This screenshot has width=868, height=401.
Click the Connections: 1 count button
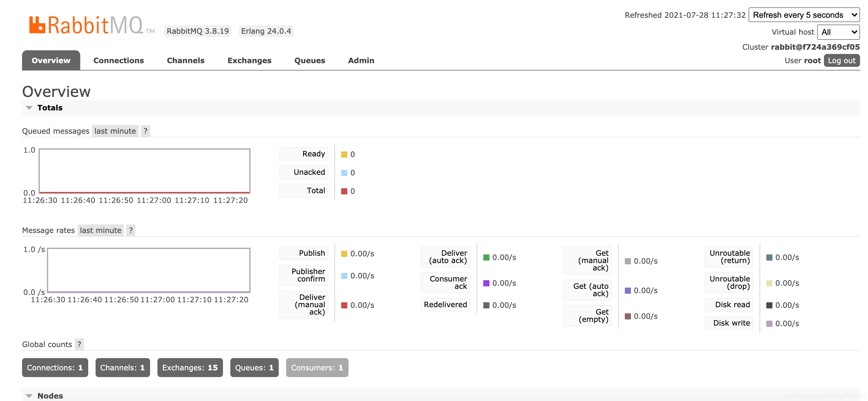[x=55, y=368]
